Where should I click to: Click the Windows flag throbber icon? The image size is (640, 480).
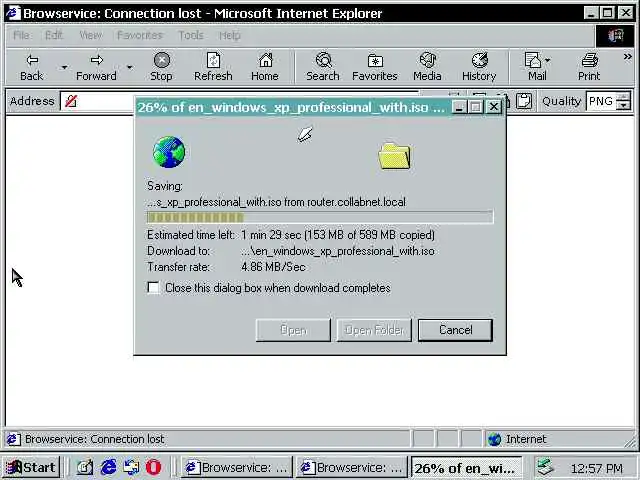tap(615, 36)
